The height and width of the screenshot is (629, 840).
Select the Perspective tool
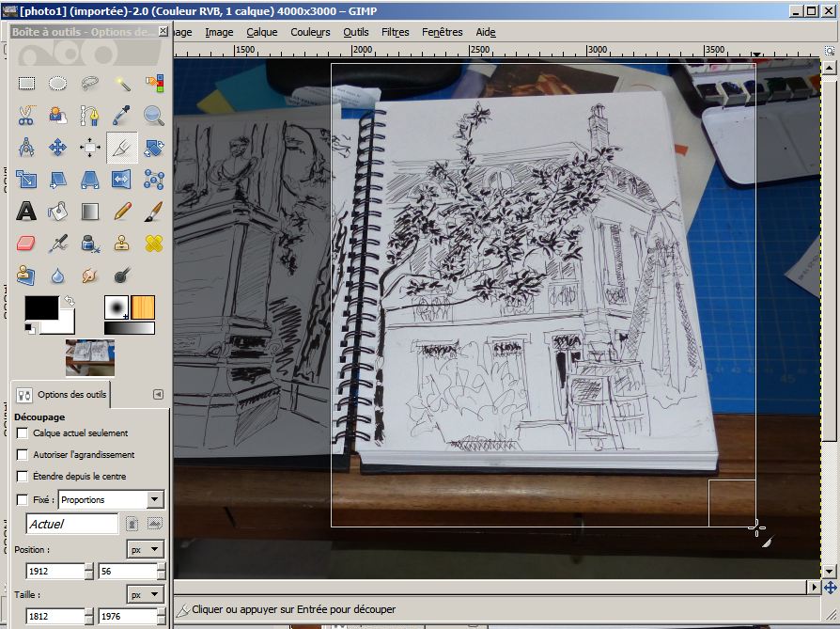(x=90, y=180)
